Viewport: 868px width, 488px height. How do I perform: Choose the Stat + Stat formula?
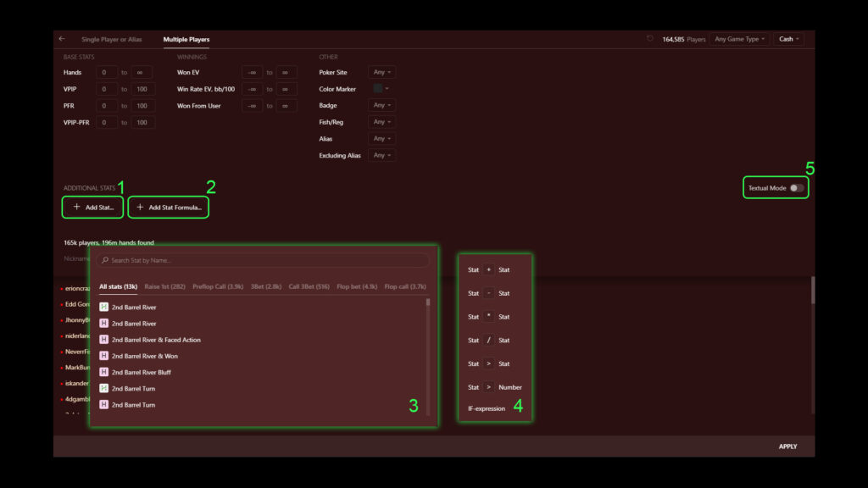pos(489,270)
